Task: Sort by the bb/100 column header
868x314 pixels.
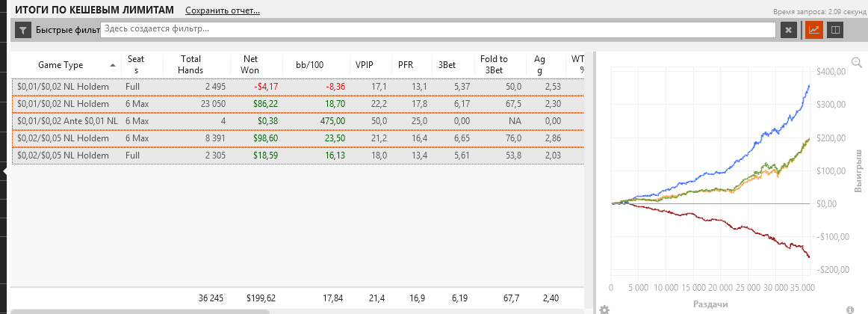Action: pos(309,65)
